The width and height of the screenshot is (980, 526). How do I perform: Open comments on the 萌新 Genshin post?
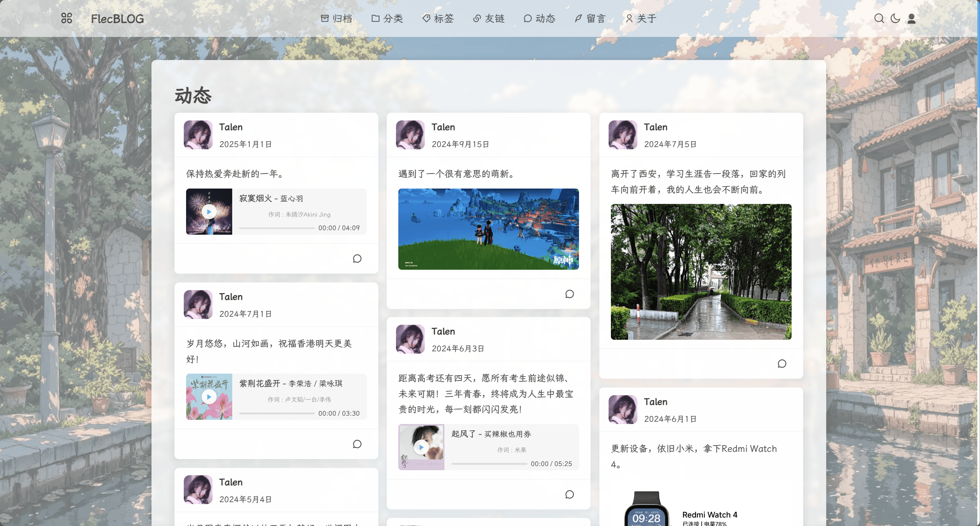(x=569, y=294)
